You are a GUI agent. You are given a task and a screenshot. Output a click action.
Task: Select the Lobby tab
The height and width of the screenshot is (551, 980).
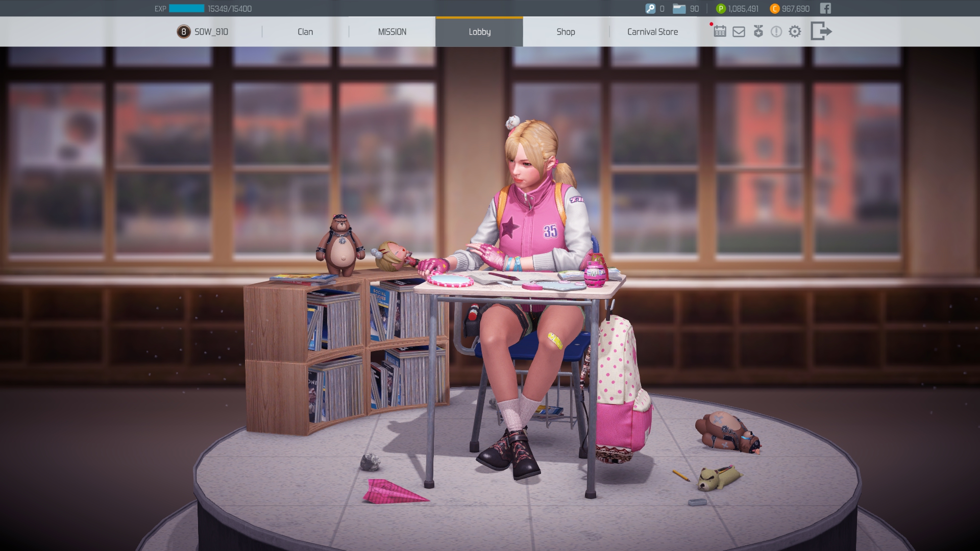click(479, 32)
